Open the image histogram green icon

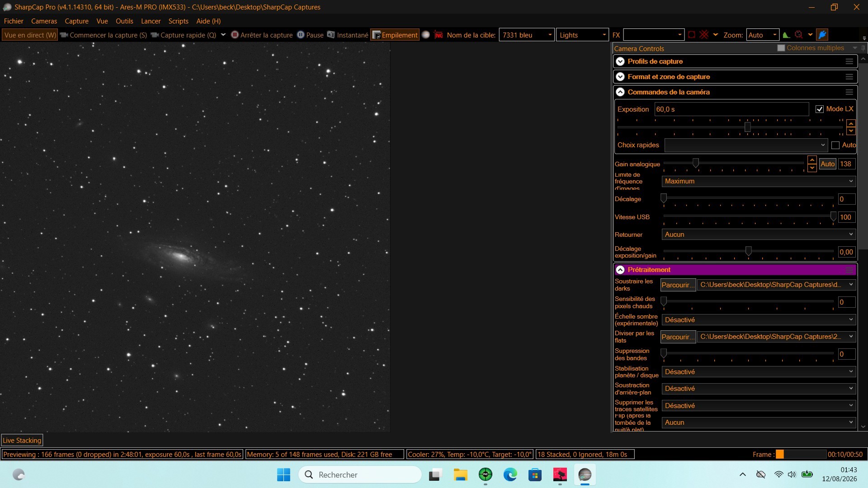pyautogui.click(x=786, y=35)
